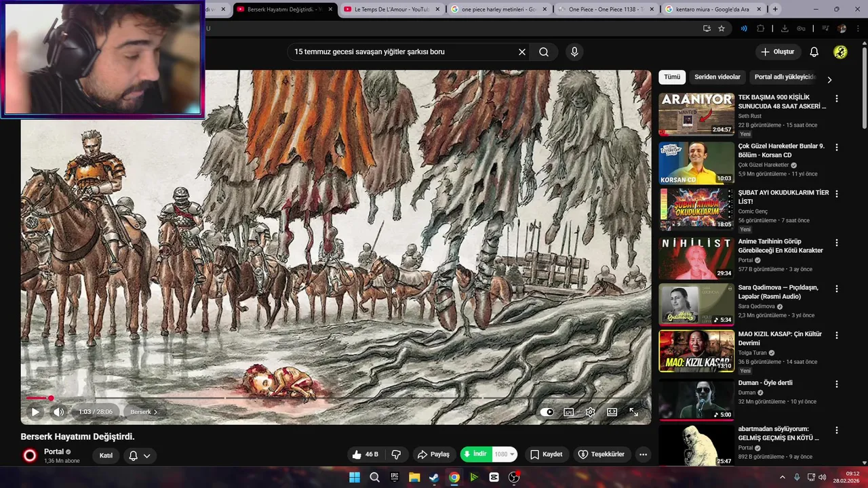
Task: Open MAO Kızıl Kasap video thumbnail
Action: tap(696, 351)
